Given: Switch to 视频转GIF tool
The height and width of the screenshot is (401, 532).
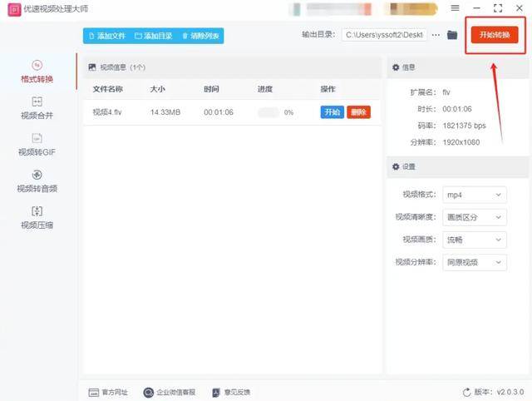Looking at the screenshot, I should (37, 145).
